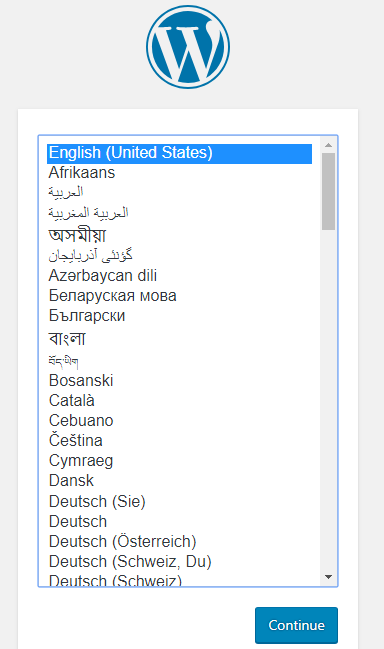Screen dimensions: 384x649
Task: Click the language list scrollbar thumb
Action: [329, 191]
